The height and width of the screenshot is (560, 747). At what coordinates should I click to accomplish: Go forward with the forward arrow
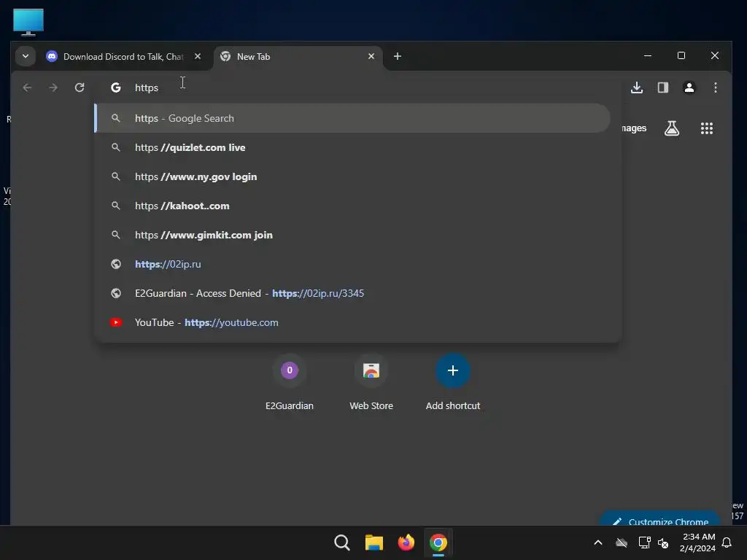(53, 87)
